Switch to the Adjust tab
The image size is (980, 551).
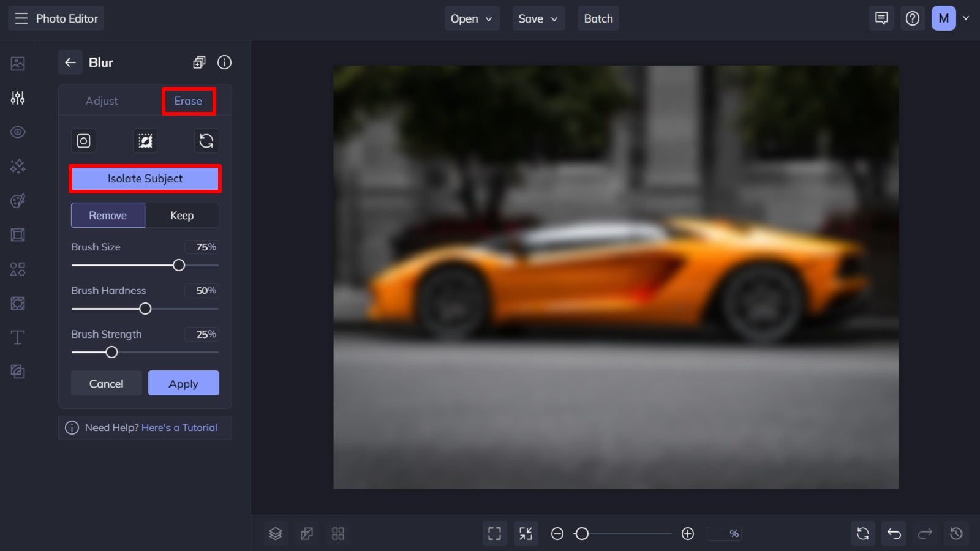point(102,100)
